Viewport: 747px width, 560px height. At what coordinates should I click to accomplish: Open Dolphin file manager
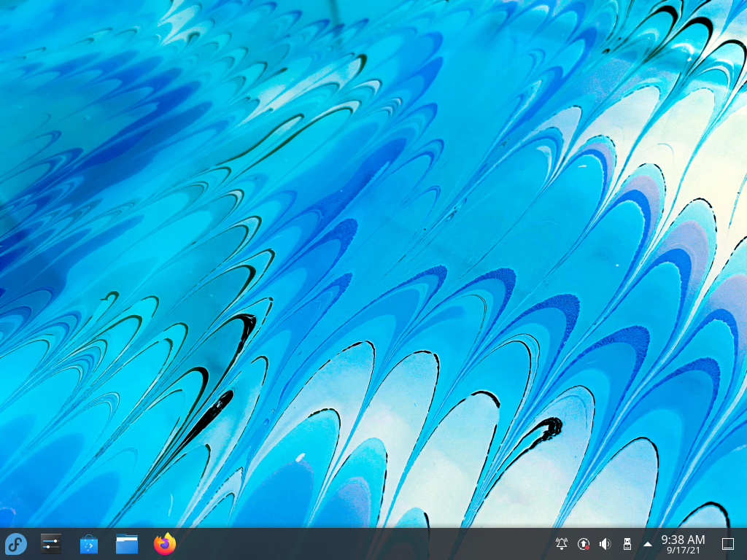pos(127,544)
